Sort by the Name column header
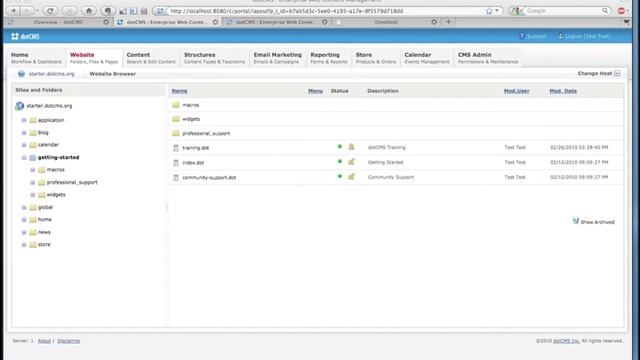640x360 pixels. click(x=179, y=91)
